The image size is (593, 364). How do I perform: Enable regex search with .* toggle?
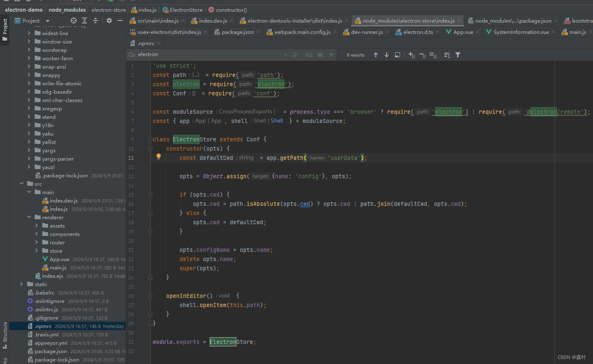(331, 54)
